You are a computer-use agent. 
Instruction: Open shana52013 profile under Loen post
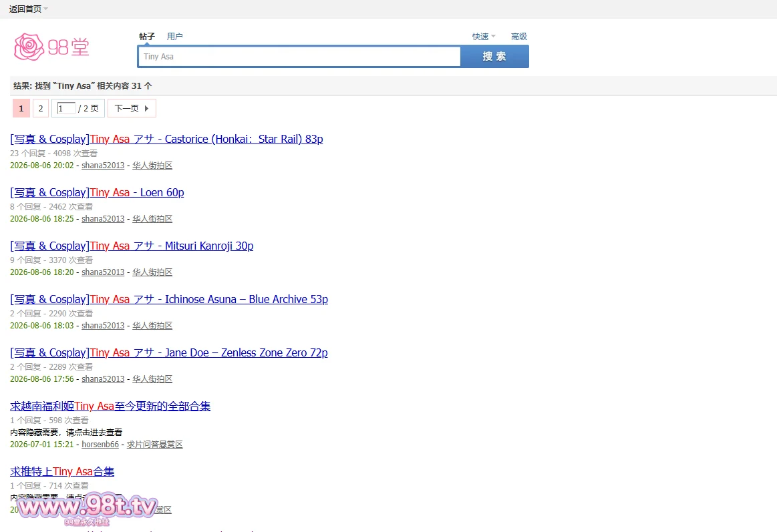coord(103,219)
